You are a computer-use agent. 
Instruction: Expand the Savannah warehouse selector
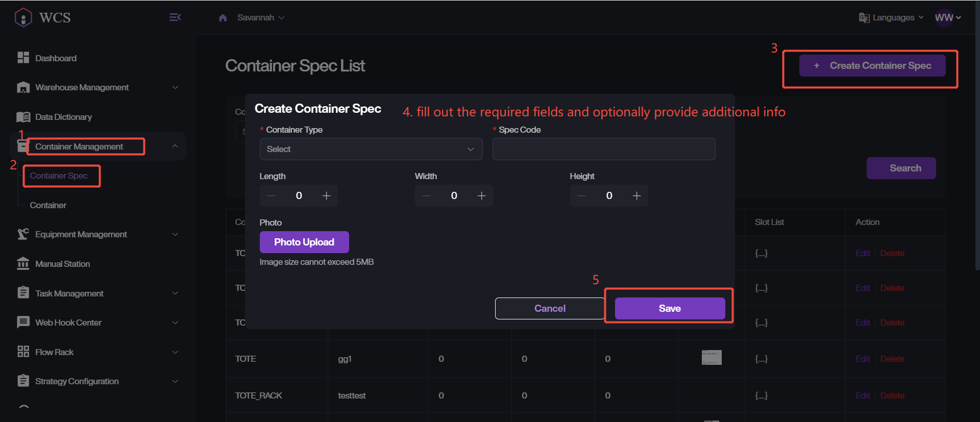coord(260,18)
